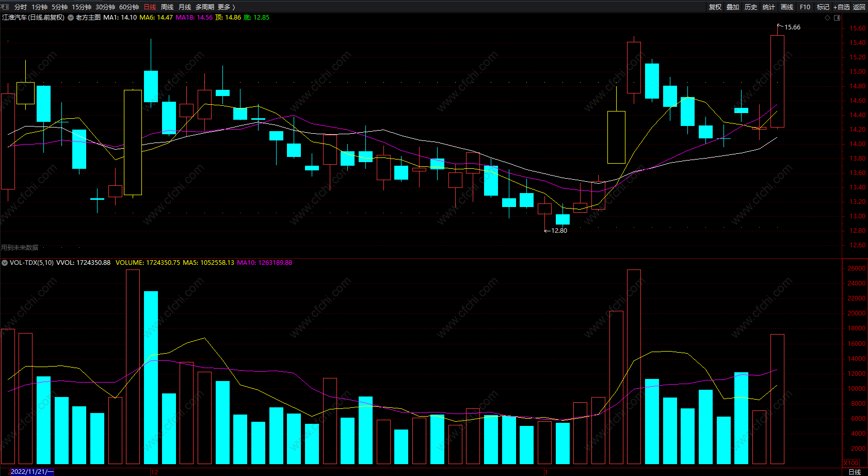This screenshot has width=868, height=476.
Task: Switch to 周线 weekly chart
Action: (167, 7)
